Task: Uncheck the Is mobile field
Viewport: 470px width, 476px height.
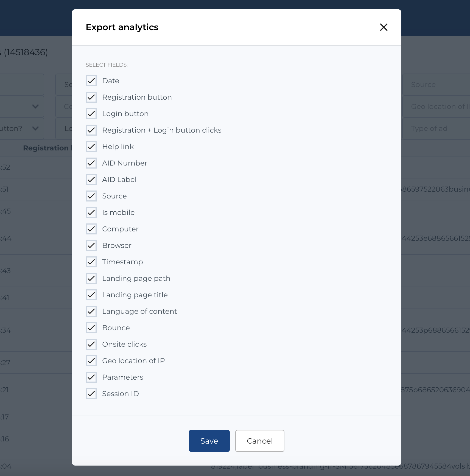Action: [91, 212]
